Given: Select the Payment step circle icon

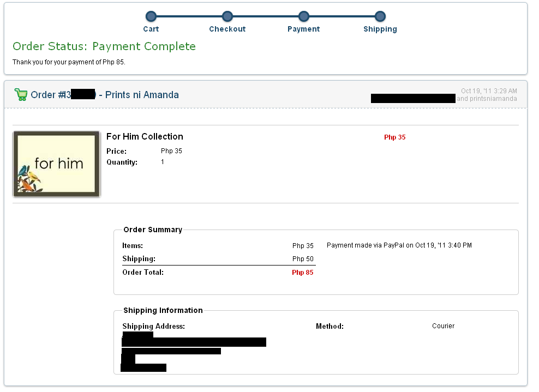Looking at the screenshot, I should [303, 16].
